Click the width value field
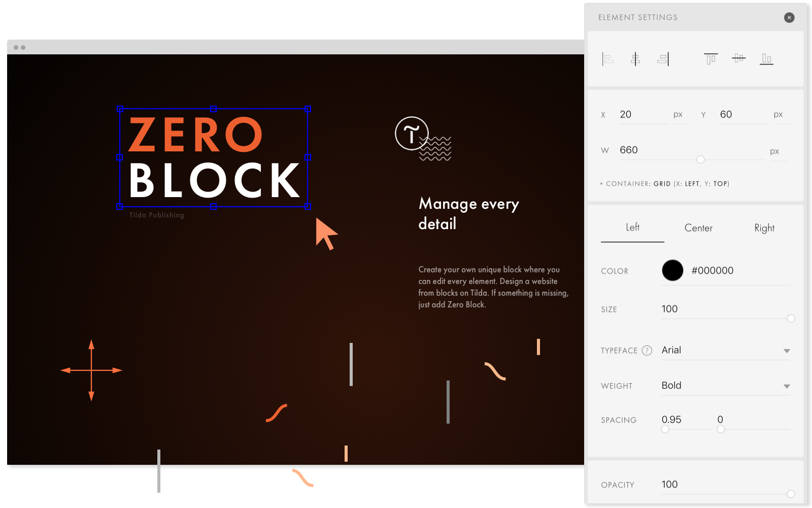This screenshot has width=812, height=508. click(x=691, y=150)
